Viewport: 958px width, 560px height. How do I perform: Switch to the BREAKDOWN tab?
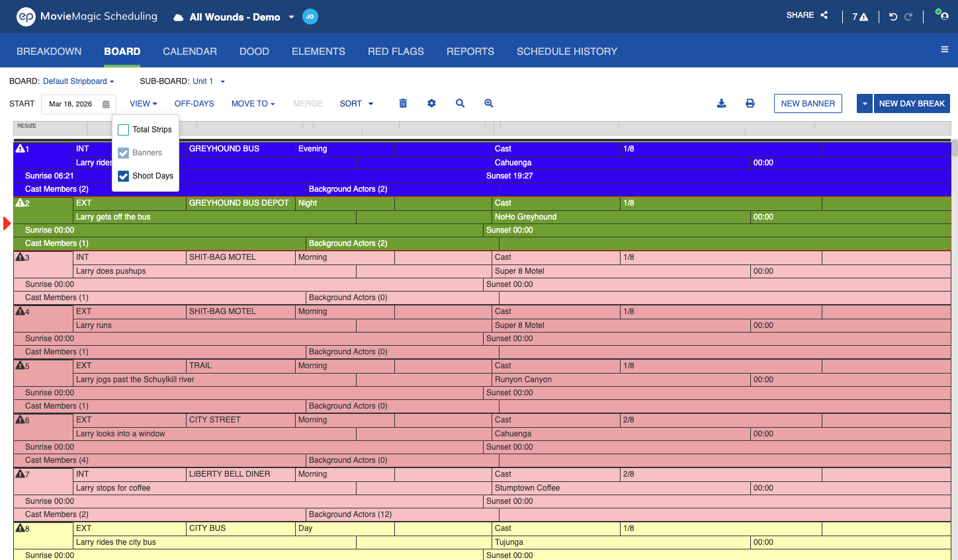[49, 51]
